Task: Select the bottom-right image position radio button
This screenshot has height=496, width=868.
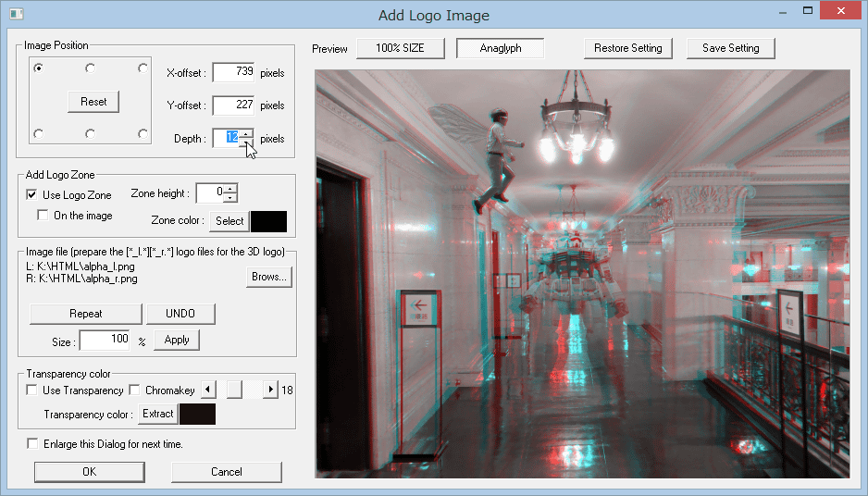Action: click(x=143, y=134)
